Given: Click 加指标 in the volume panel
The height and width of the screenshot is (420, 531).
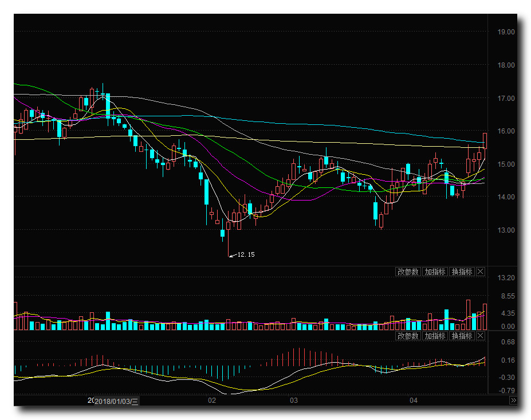Looking at the screenshot, I should click(x=435, y=272).
